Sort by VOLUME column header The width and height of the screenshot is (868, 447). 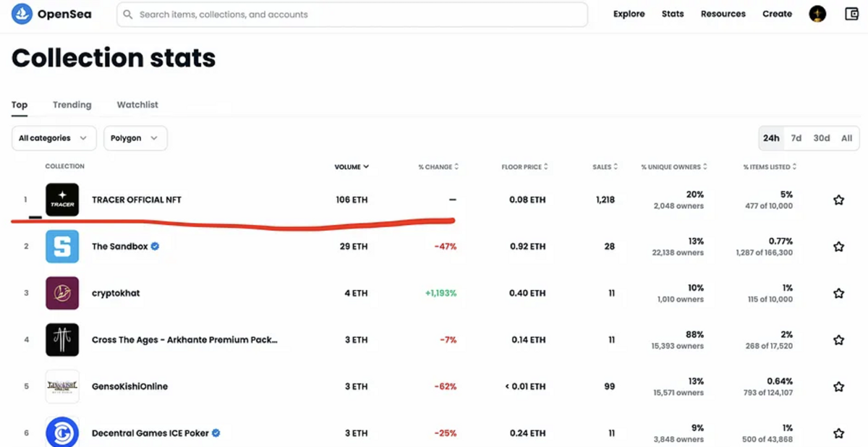(x=352, y=167)
